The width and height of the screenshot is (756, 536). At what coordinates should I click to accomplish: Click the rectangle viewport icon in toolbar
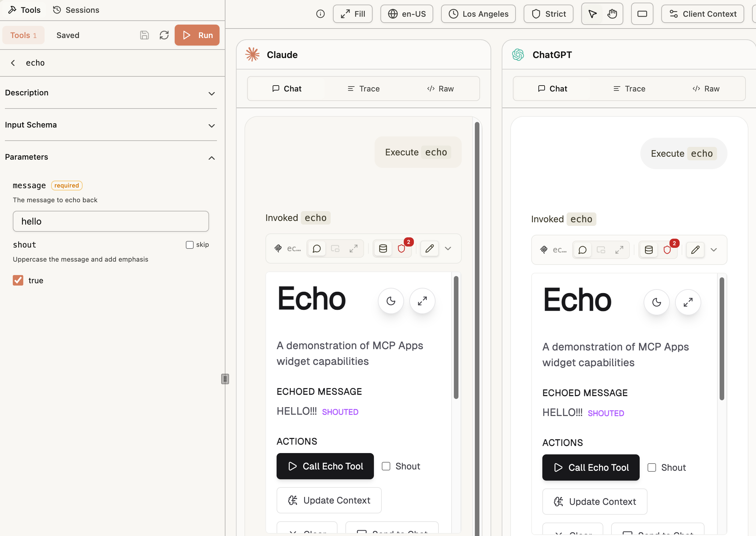(642, 14)
